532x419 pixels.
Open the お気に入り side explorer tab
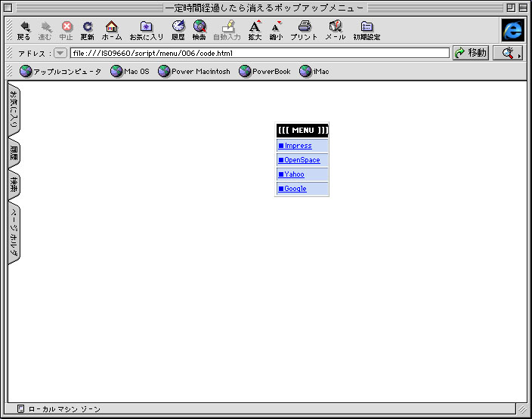(14, 109)
